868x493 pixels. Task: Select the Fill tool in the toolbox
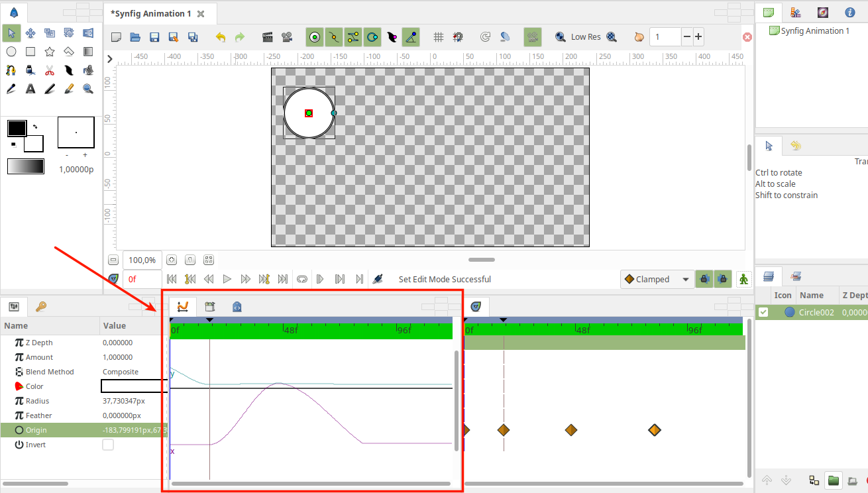point(87,70)
